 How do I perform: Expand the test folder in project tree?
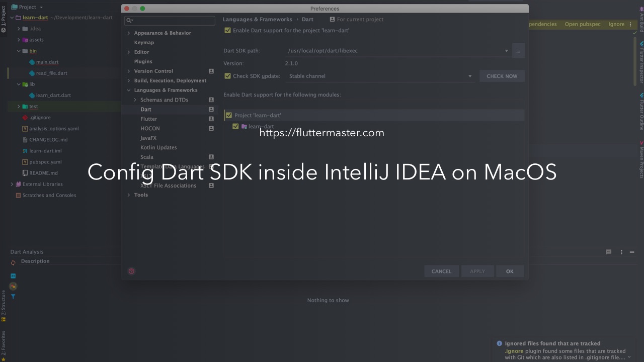click(x=19, y=107)
